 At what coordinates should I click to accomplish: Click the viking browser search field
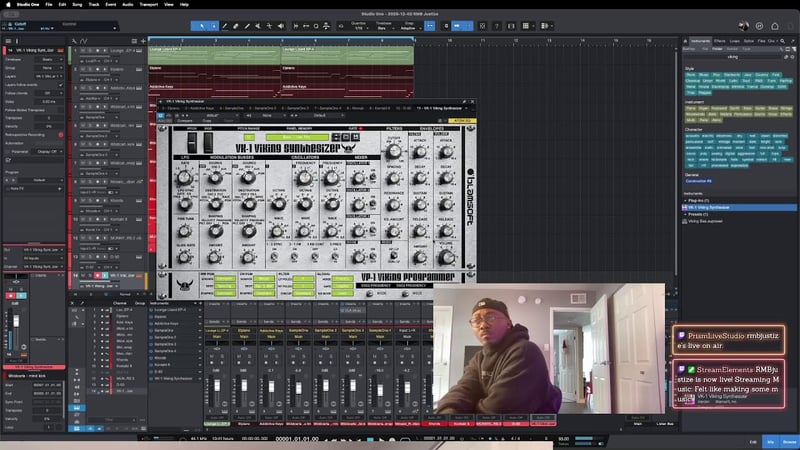(733, 57)
